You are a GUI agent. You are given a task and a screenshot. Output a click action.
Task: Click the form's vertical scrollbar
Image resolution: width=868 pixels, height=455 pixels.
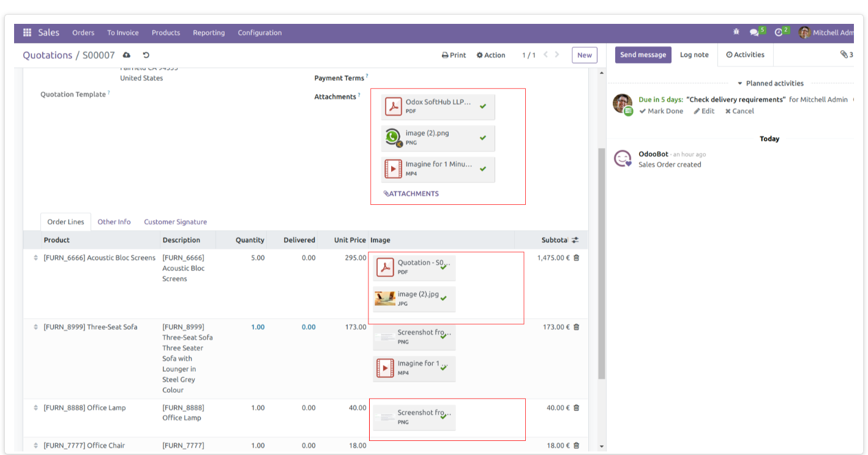tap(602, 263)
